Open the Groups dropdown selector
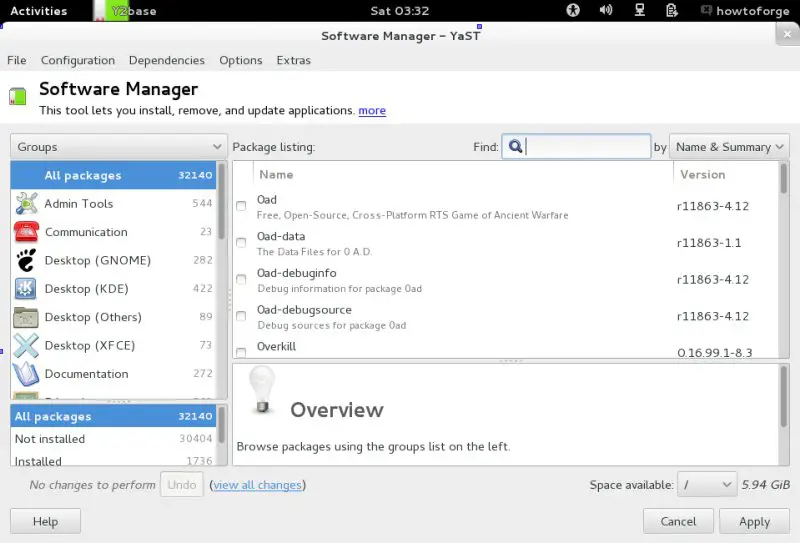The width and height of the screenshot is (800, 543). coord(118,147)
